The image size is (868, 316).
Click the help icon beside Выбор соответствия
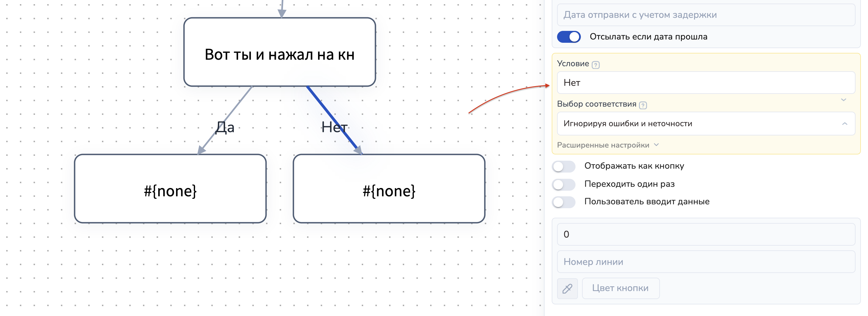coord(643,105)
